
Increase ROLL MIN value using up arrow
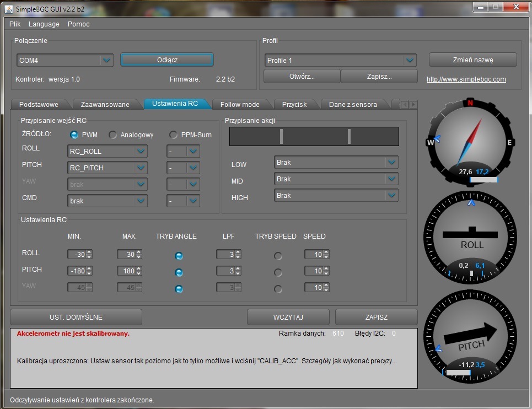(x=89, y=252)
